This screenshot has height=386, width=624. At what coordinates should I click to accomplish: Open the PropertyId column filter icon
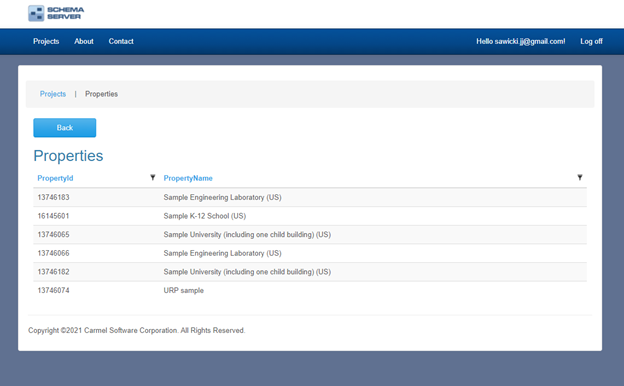tap(152, 177)
